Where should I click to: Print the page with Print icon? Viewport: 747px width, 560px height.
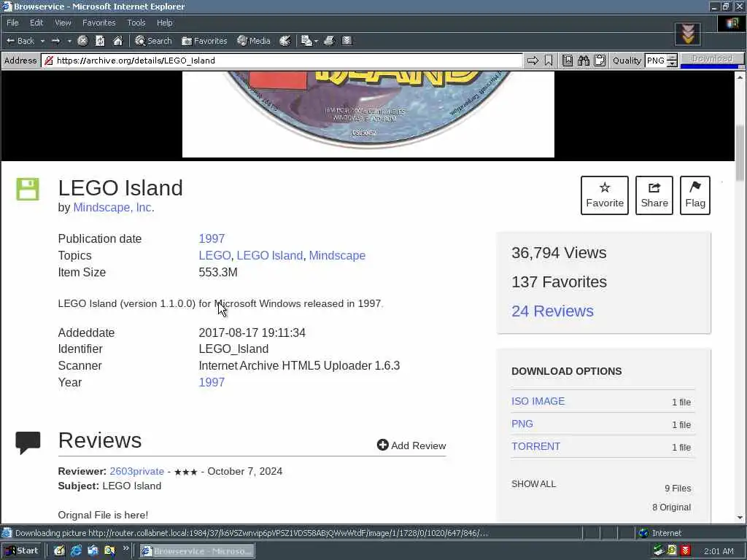click(329, 41)
